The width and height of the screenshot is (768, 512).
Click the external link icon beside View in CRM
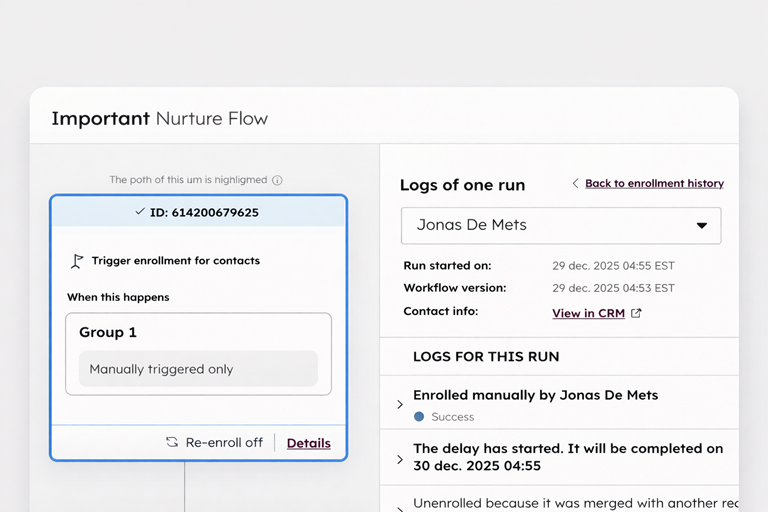click(636, 313)
